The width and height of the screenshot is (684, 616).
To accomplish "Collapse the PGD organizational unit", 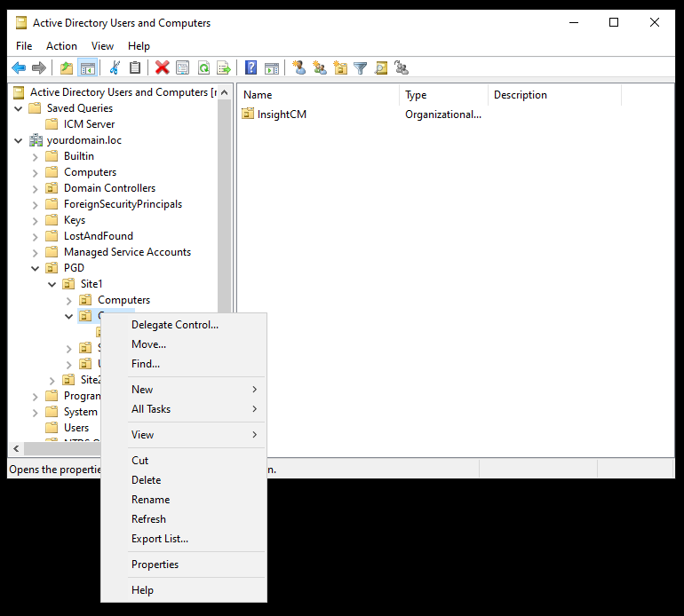I will pyautogui.click(x=36, y=268).
